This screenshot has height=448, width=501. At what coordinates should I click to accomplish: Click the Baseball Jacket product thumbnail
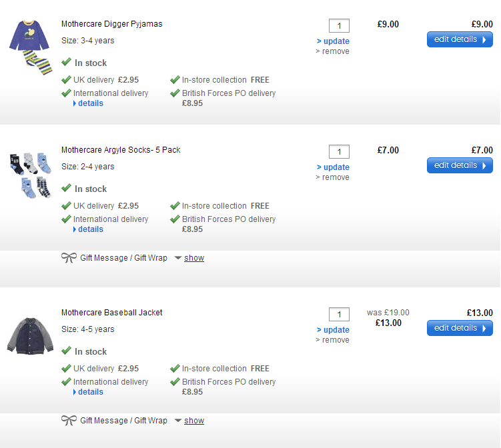tap(29, 335)
